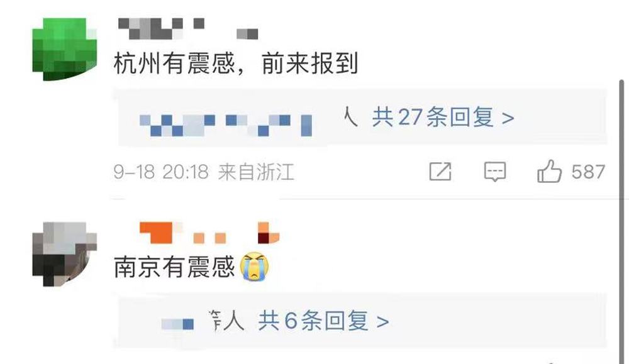Click the 587 like count
629x364 pixels.
point(588,172)
